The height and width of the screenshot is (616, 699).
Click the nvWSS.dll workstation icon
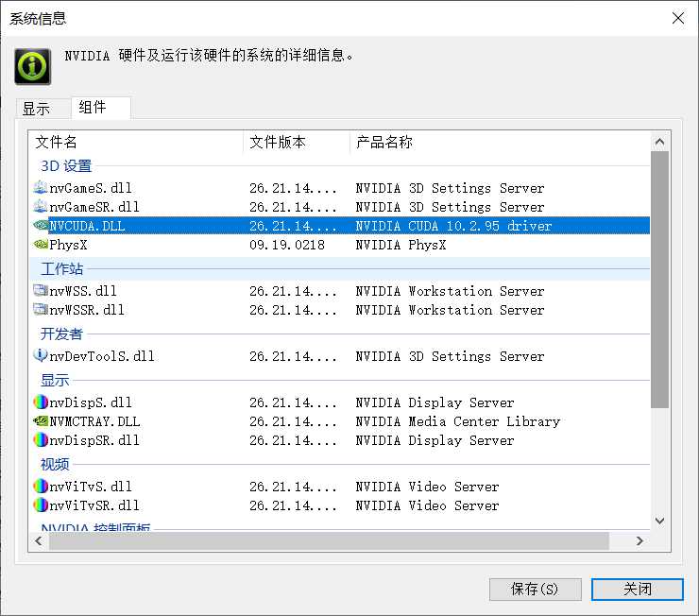[40, 291]
